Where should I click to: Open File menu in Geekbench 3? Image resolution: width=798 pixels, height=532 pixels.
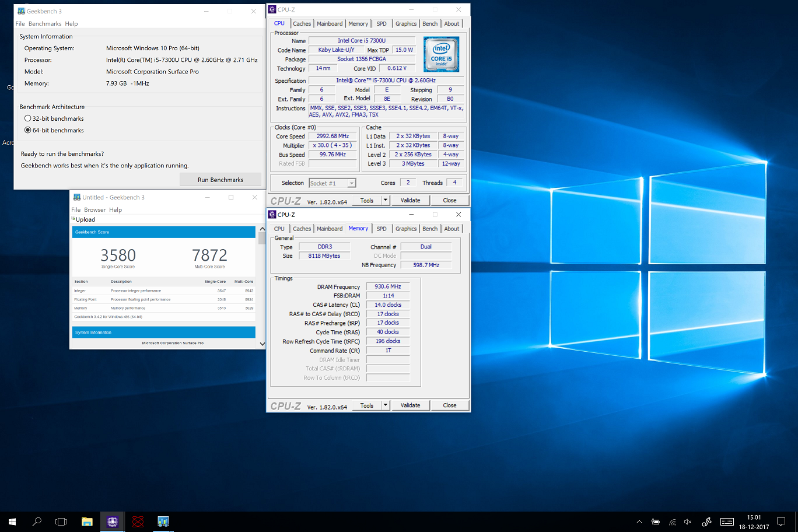[20, 24]
